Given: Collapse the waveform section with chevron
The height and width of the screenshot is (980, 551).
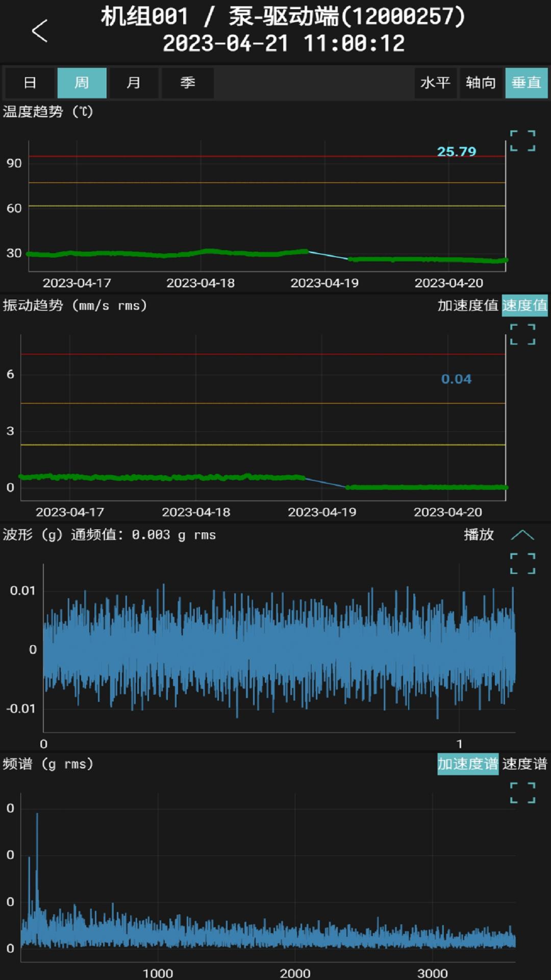Looking at the screenshot, I should coord(522,535).
